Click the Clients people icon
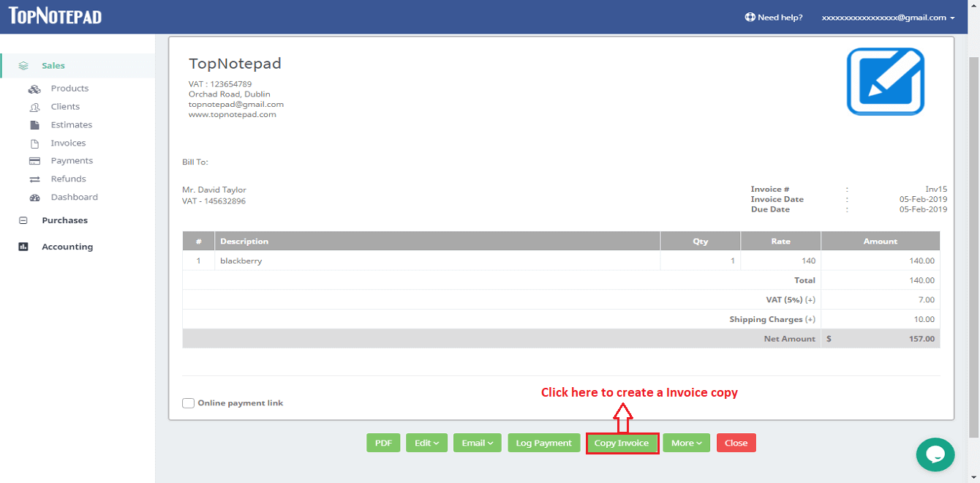Image resolution: width=980 pixels, height=483 pixels. pos(34,107)
